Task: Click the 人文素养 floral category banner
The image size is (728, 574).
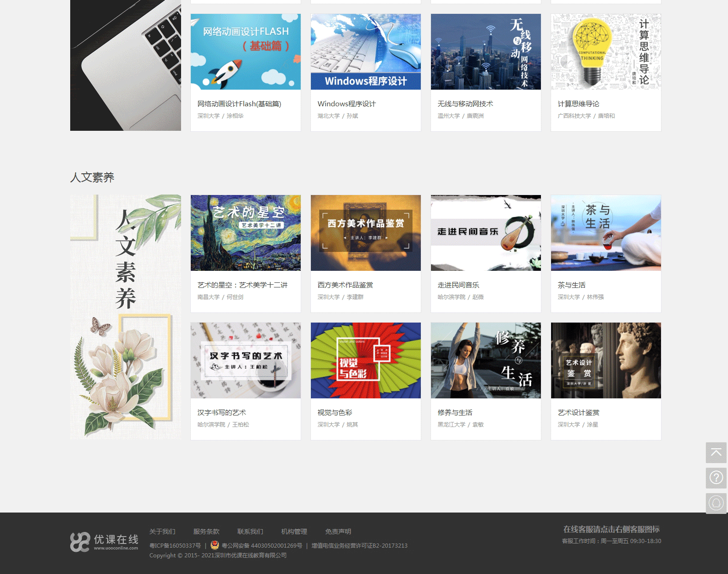Action: [x=125, y=317]
